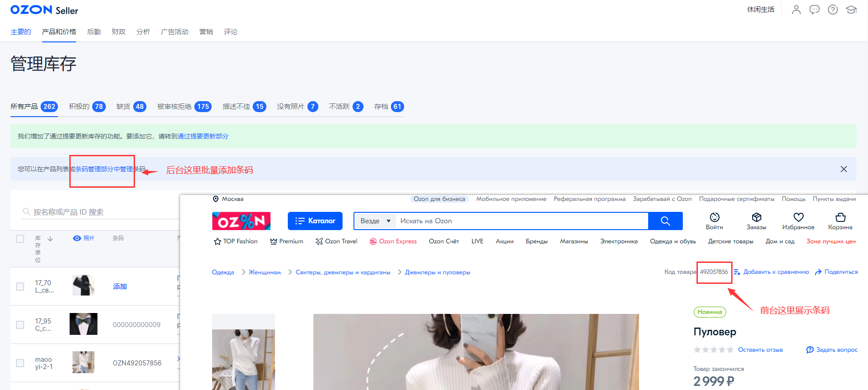
Task: Click the OZON Seller logo
Action: pyautogui.click(x=44, y=10)
